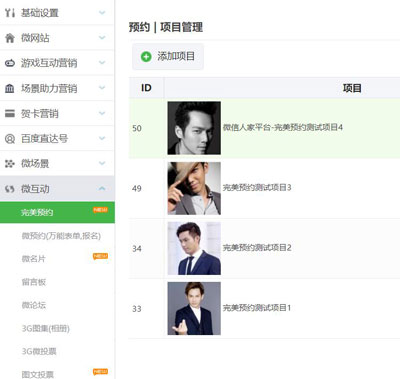This screenshot has width=400, height=379.
Task: Expand the 游戏互动营销 chevron
Action: [x=102, y=63]
